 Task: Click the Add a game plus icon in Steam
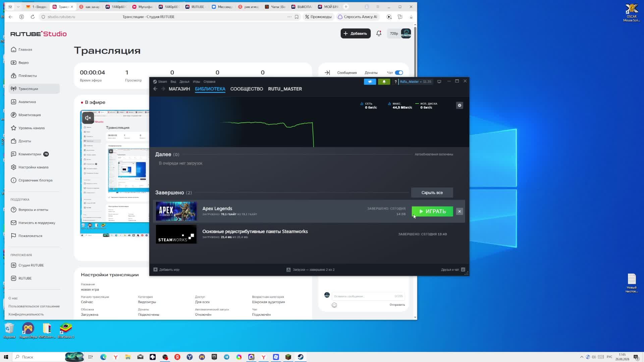click(x=155, y=269)
